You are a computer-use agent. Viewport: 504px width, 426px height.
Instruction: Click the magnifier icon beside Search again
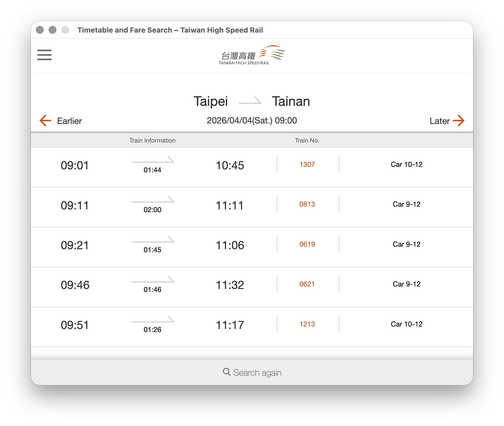pyautogui.click(x=227, y=372)
